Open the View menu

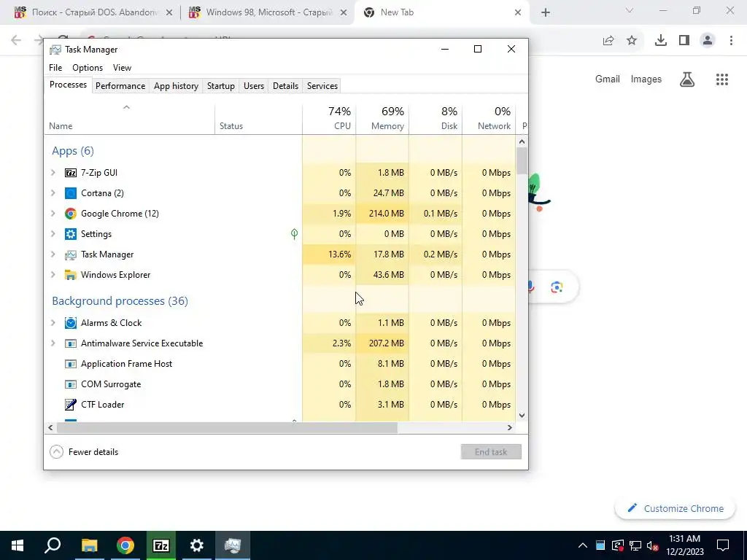tap(122, 68)
